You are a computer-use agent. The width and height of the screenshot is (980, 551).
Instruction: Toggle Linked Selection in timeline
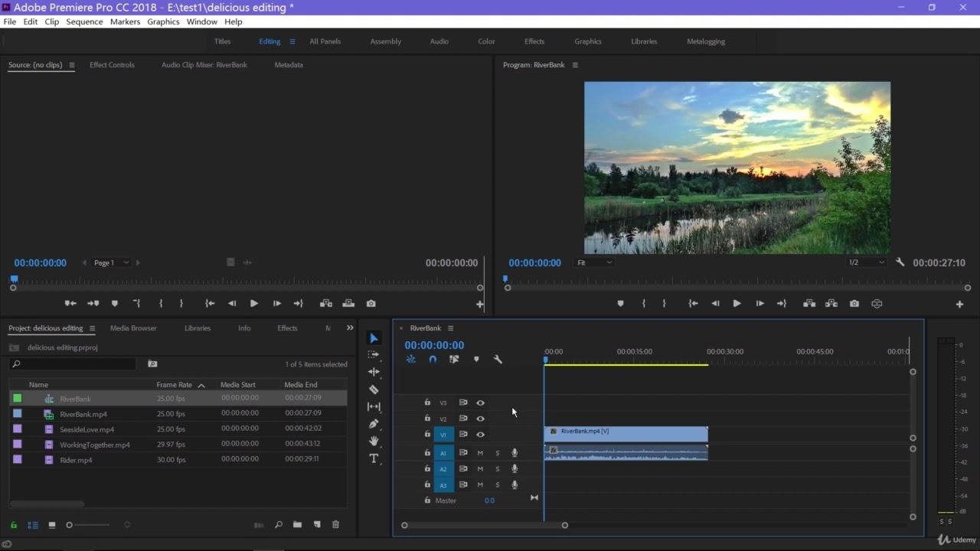pos(454,359)
